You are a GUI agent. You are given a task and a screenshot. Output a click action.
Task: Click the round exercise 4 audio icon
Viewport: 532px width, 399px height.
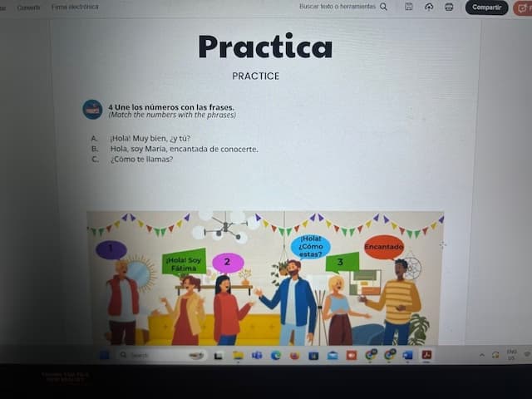click(x=92, y=109)
